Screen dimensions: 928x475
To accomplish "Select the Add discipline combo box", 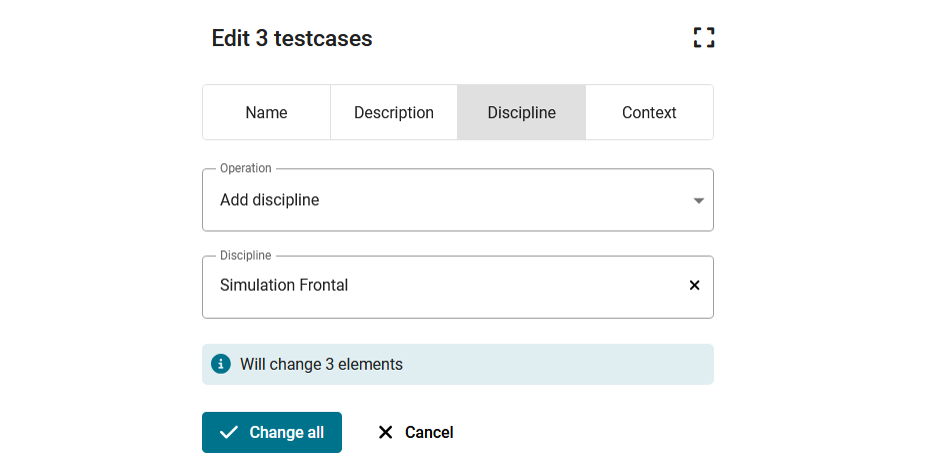I will coord(457,200).
